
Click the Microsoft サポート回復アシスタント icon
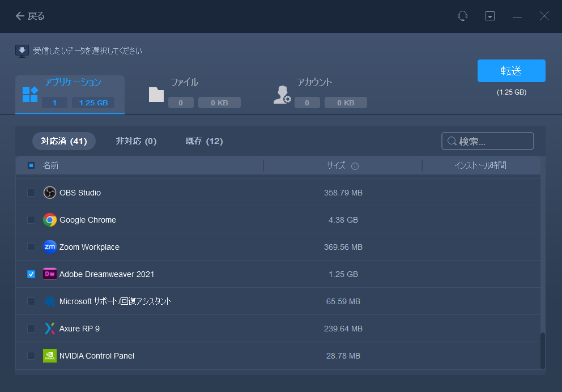50,301
